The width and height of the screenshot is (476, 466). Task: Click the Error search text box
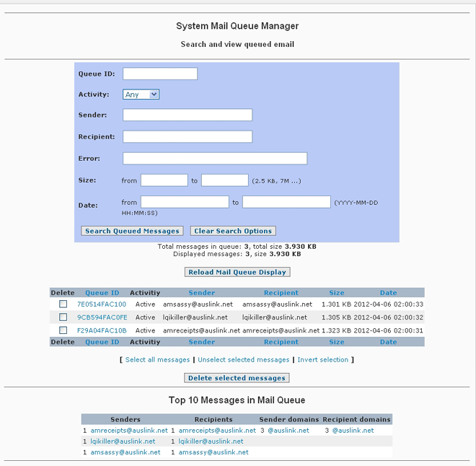pyautogui.click(x=215, y=159)
